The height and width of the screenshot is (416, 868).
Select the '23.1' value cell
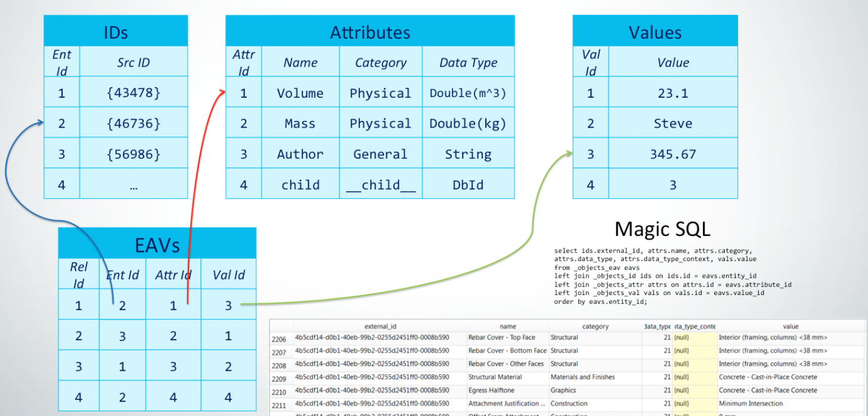pos(673,93)
